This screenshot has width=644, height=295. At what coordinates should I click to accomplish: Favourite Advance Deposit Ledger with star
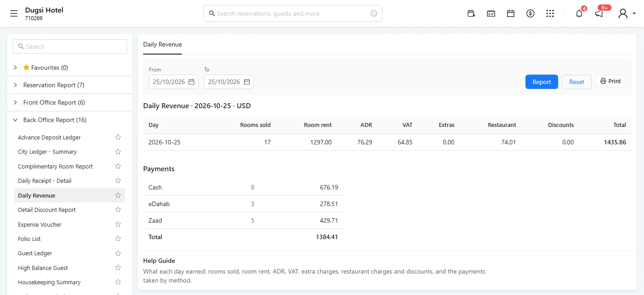(118, 137)
